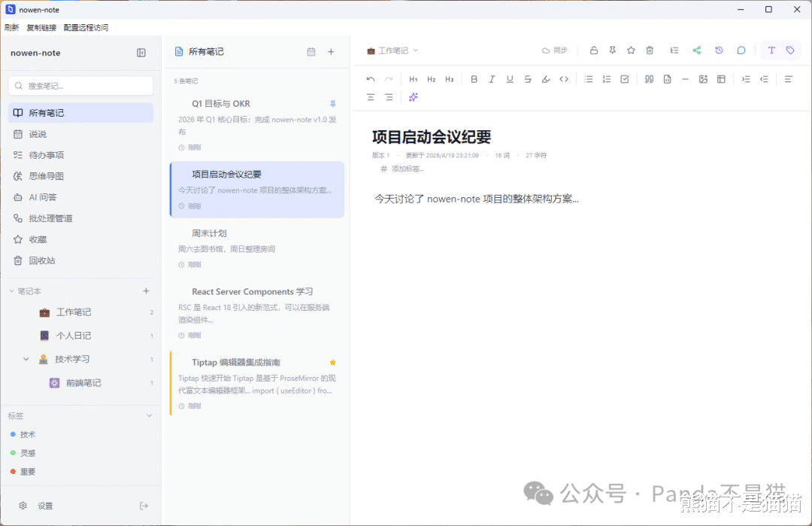Increase indent of text
812x526 pixels.
click(746, 79)
